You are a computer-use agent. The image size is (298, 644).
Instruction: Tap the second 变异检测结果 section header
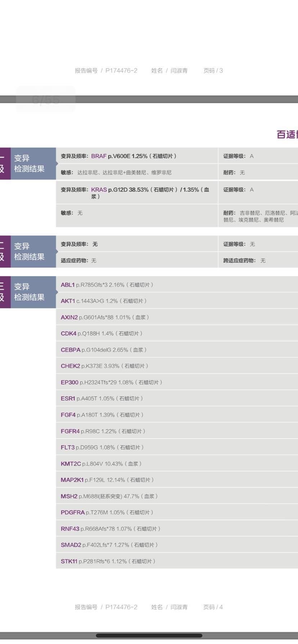tap(29, 252)
